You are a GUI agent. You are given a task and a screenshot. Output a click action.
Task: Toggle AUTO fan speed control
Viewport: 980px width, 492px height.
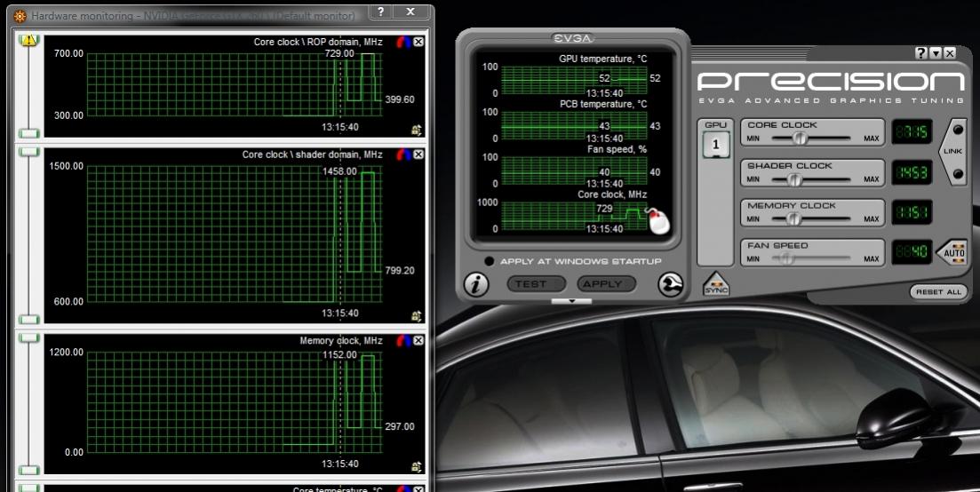pos(953,253)
